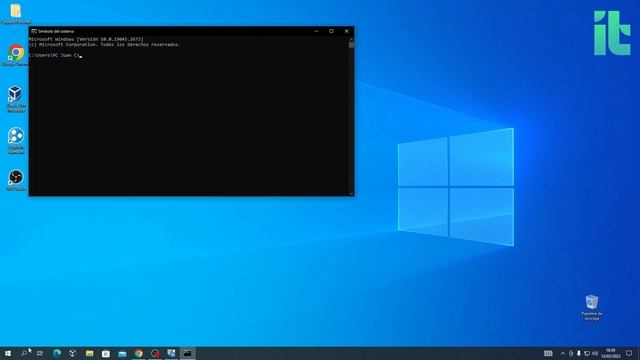Open the Control Panel taskbar icon
Image resolution: width=640 pixels, height=360 pixels.
[x=171, y=353]
